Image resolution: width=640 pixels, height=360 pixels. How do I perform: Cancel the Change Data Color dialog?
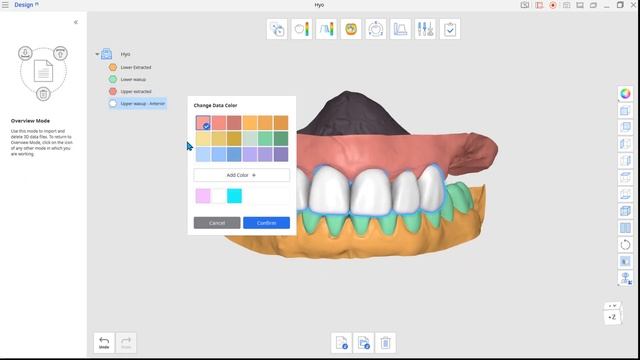click(217, 223)
